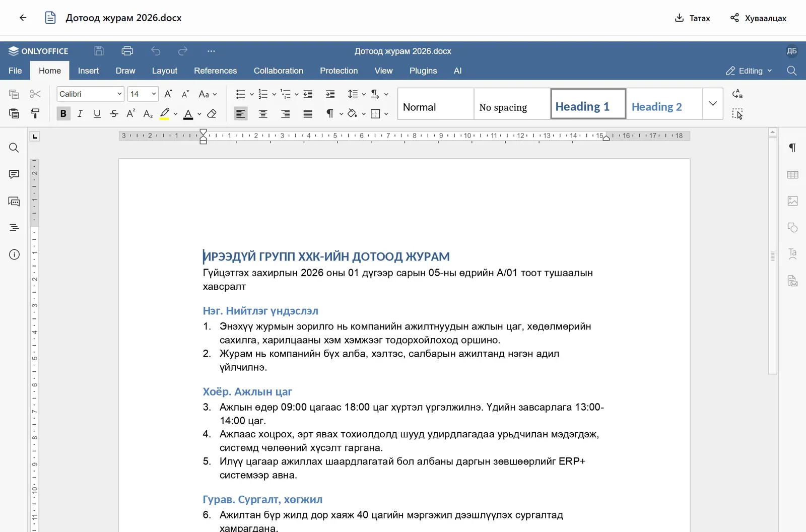Click the Татах download button
806x532 pixels.
pyautogui.click(x=693, y=18)
